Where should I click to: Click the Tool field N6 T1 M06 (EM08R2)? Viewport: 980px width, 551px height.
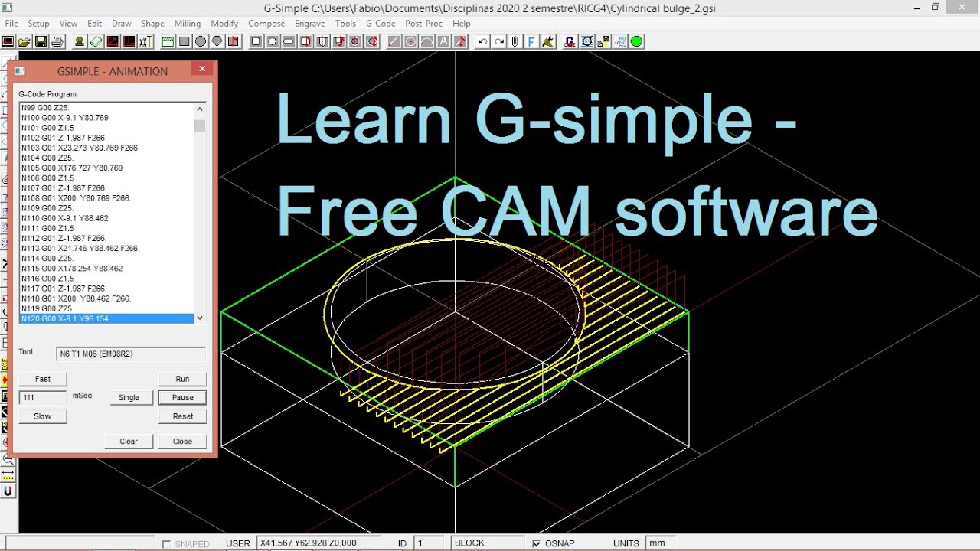coord(132,354)
